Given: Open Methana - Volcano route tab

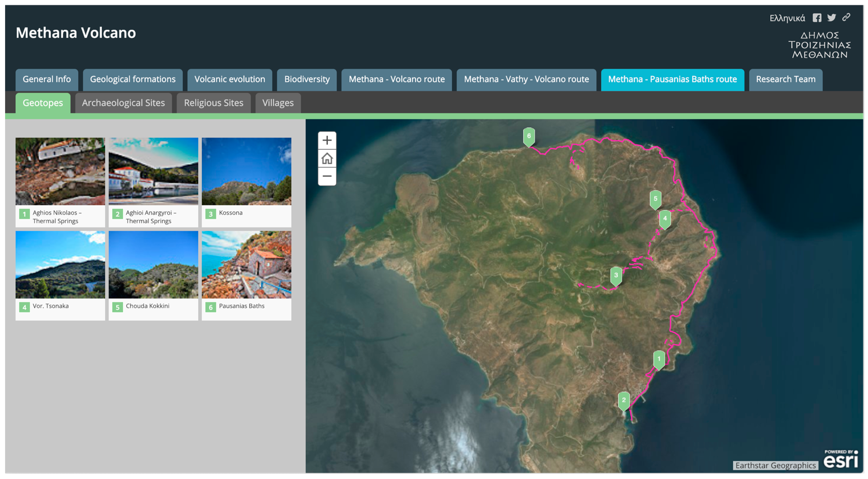Looking at the screenshot, I should (x=396, y=80).
